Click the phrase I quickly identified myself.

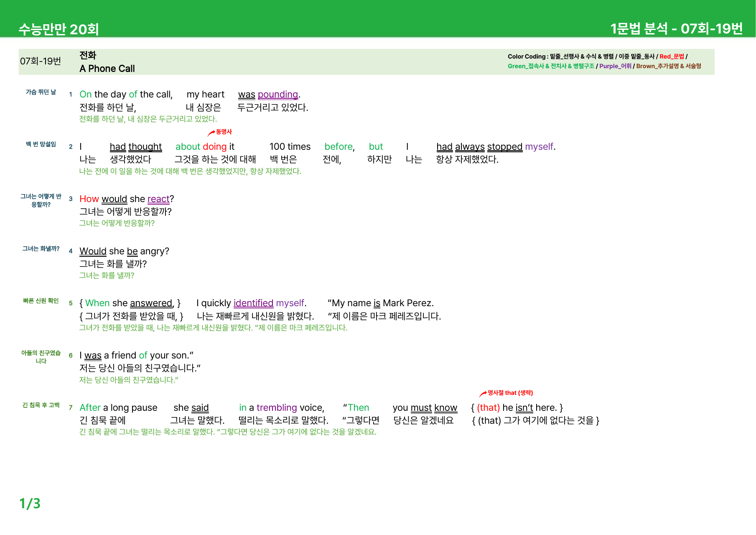coord(251,303)
